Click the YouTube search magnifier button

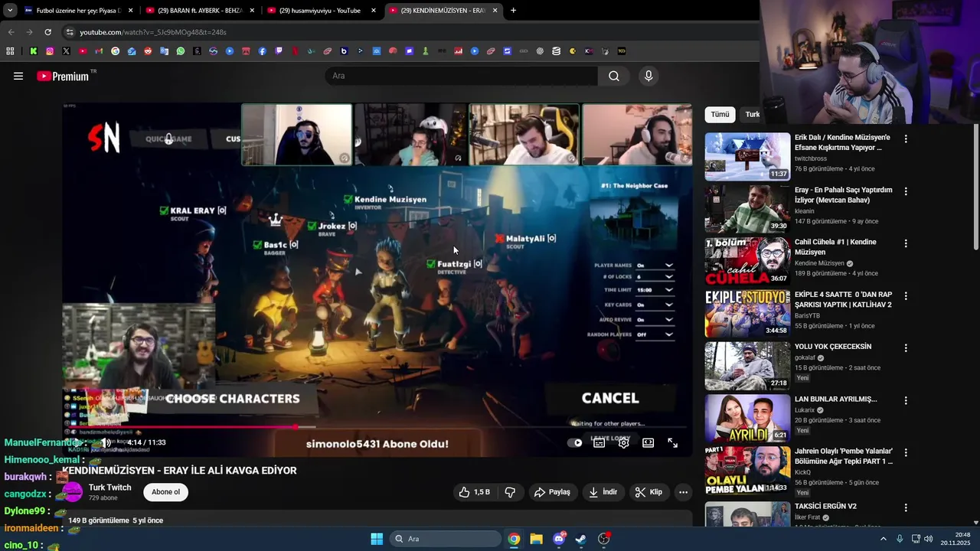tap(614, 76)
